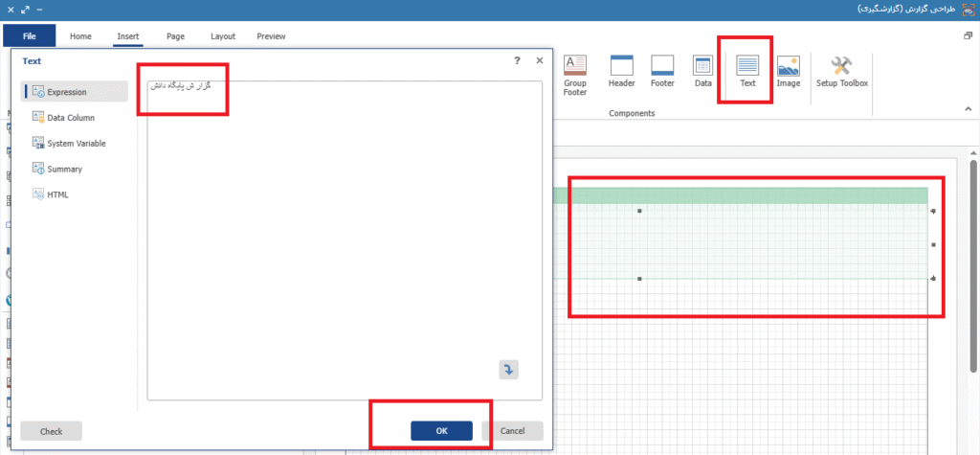
Task: Switch to the Preview tab
Action: (x=271, y=36)
